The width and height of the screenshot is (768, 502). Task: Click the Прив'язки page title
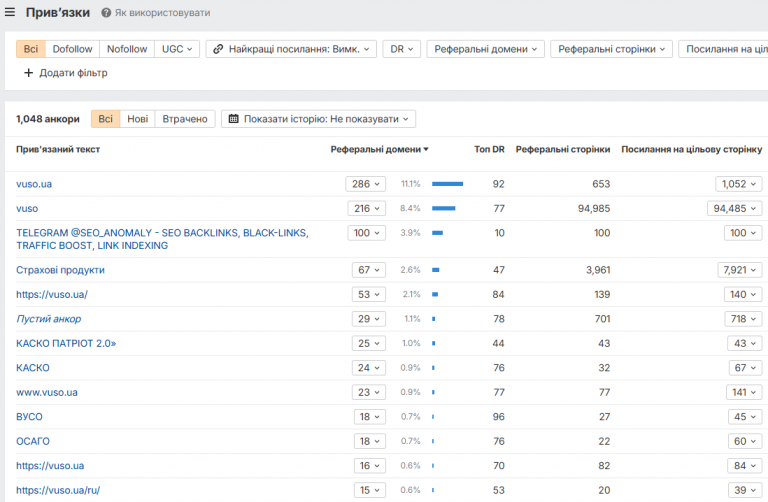tap(58, 12)
